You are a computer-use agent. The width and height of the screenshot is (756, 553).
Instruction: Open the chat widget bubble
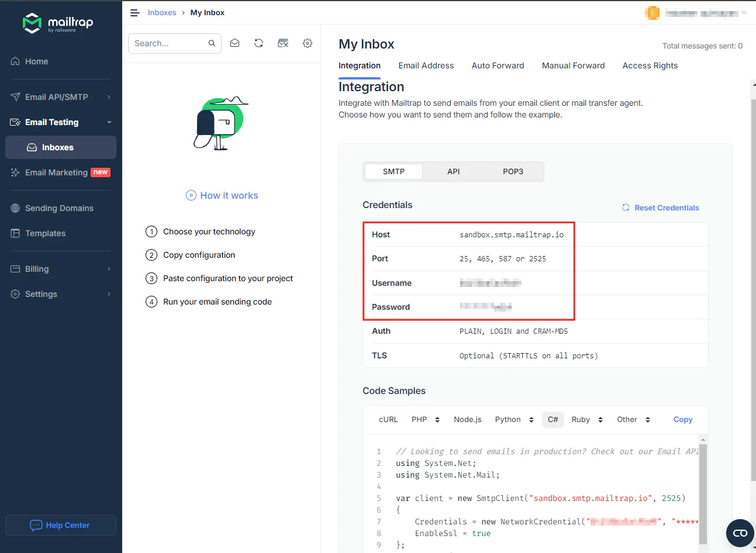pyautogui.click(x=740, y=533)
